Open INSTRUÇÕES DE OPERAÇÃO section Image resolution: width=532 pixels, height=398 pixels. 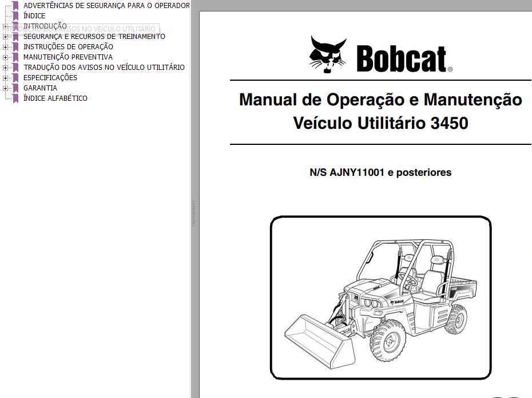(x=68, y=47)
